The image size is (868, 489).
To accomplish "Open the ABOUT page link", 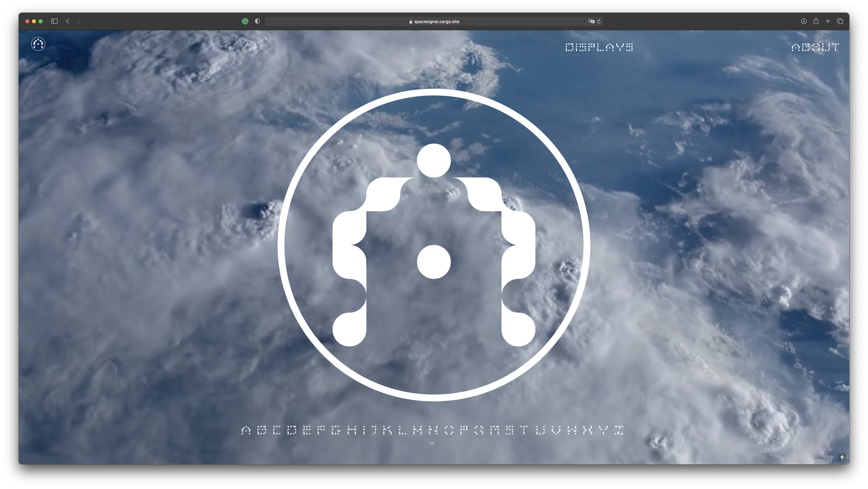I will 815,47.
